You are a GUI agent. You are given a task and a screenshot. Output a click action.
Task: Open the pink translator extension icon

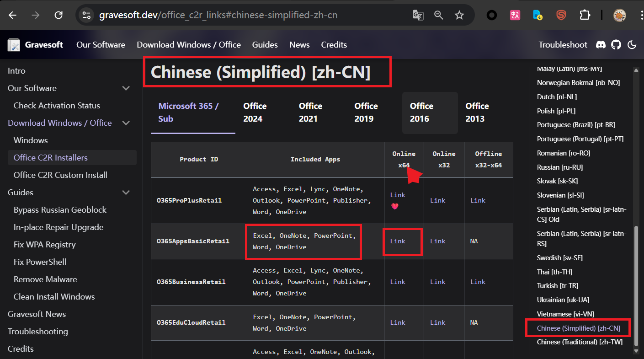tap(515, 15)
